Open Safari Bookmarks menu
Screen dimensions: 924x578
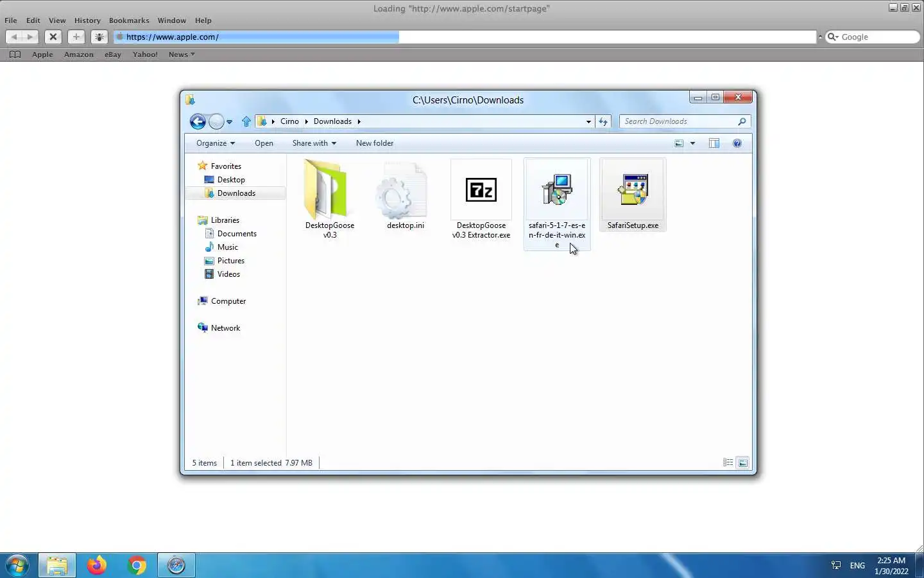pyautogui.click(x=129, y=21)
